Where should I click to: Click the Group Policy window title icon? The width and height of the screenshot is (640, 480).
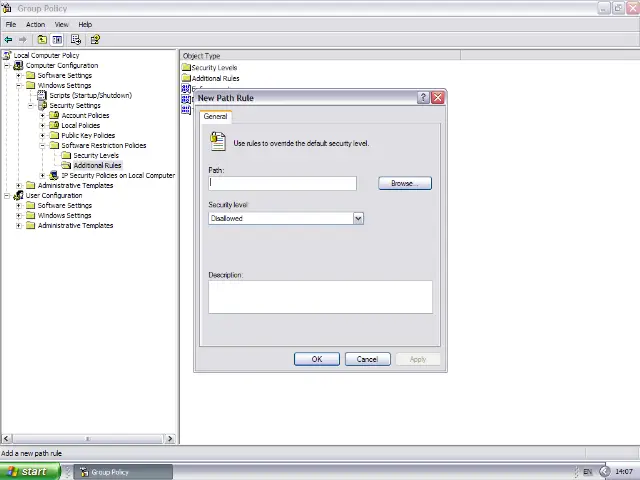(x=7, y=8)
